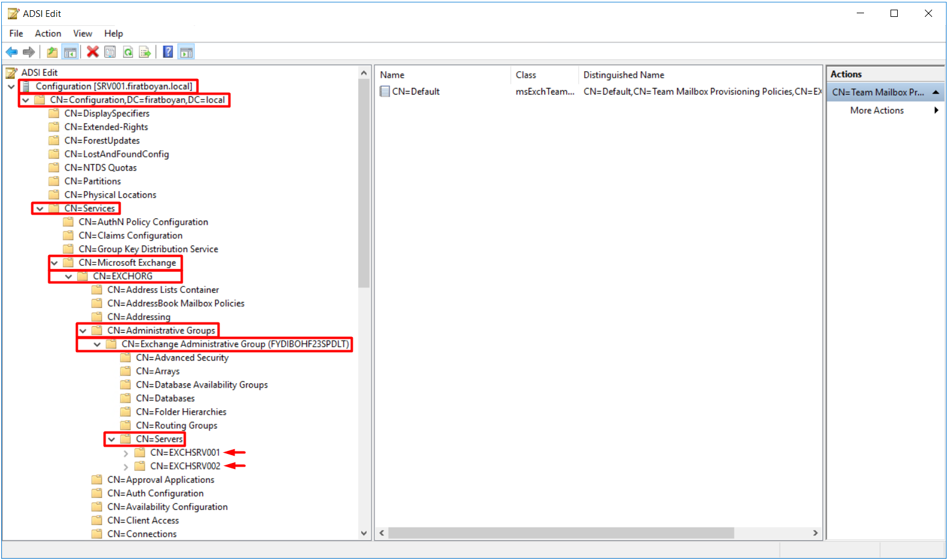Collapse the CN=Services node
The image size is (949, 560).
coord(40,209)
